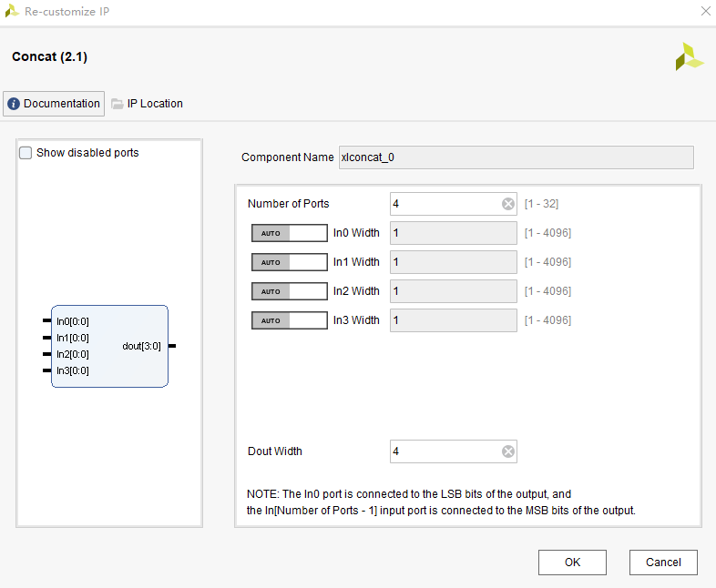Click the IP Location folder icon
Image resolution: width=716 pixels, height=588 pixels.
pos(118,104)
